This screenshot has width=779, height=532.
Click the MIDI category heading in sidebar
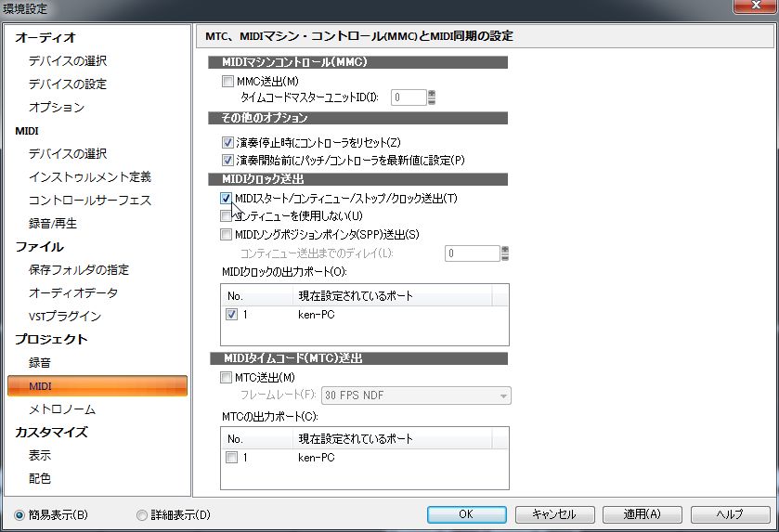point(27,131)
